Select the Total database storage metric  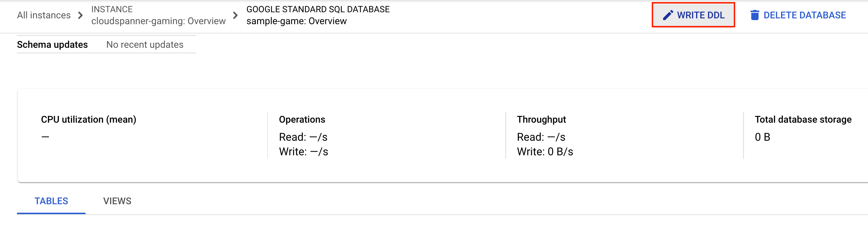point(803,119)
